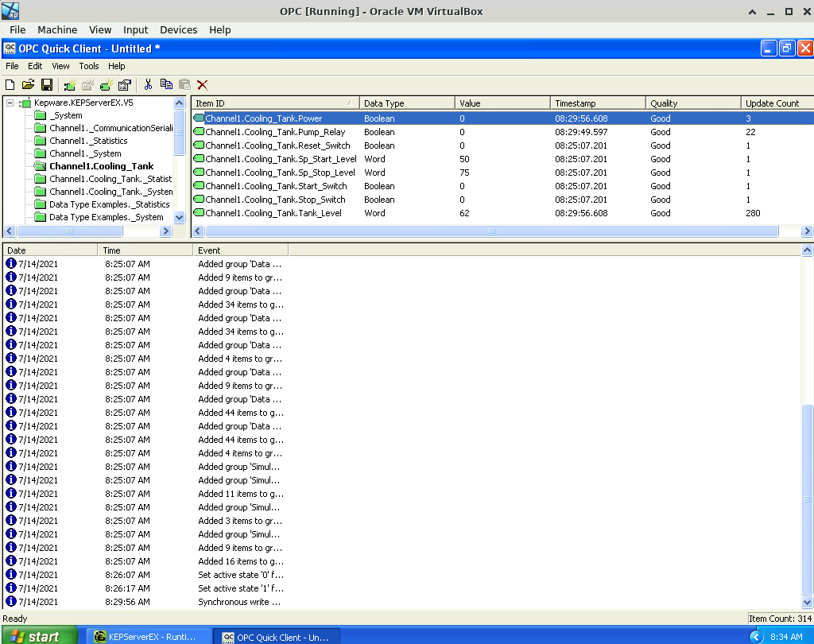Click the Kepware.KEPServerEX.V5 server icon
The image size is (814, 644).
tap(25, 103)
